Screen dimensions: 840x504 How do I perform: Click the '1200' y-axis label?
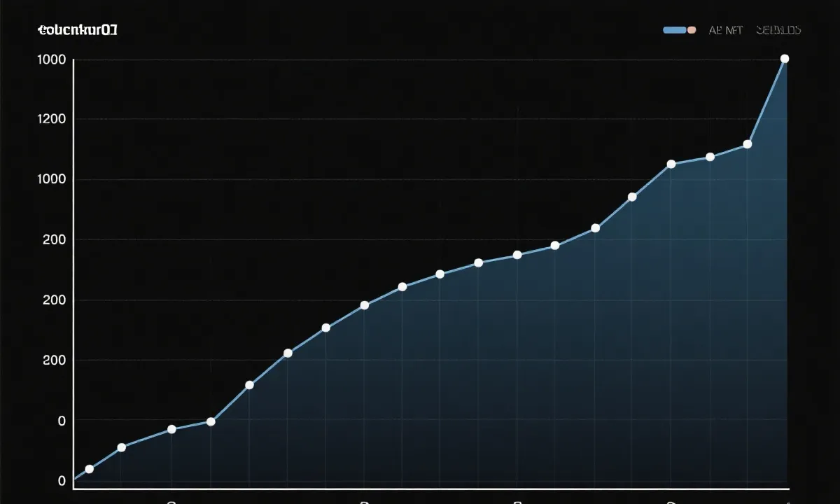[x=52, y=119]
